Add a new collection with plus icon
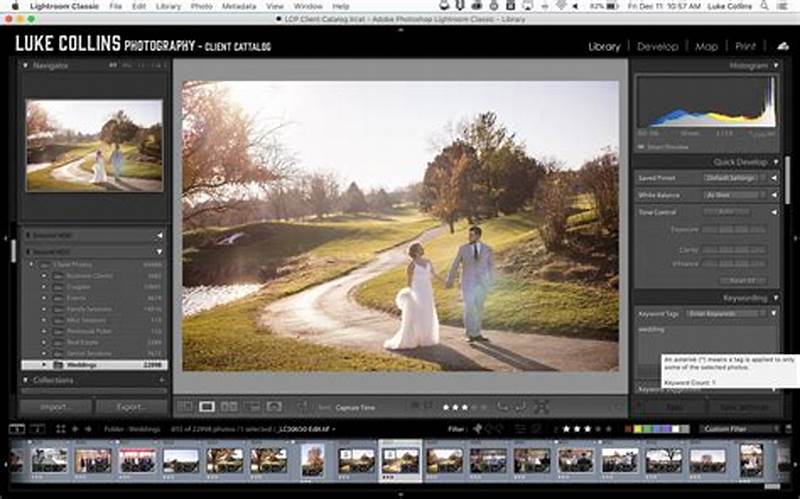The width and height of the screenshot is (800, 499). [x=161, y=380]
